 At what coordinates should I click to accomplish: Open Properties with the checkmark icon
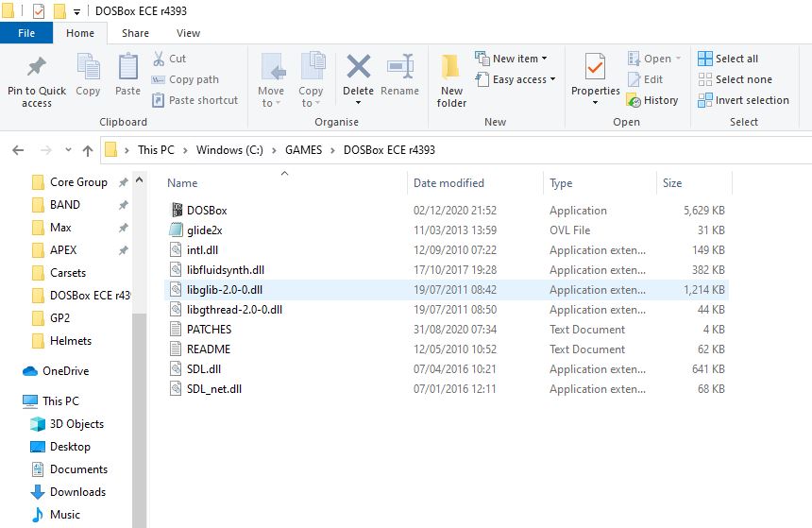pyautogui.click(x=595, y=68)
